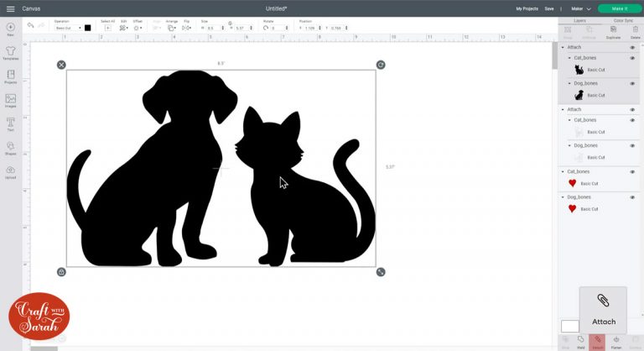
Task: Open the Operation dropdown showing Basic Cut
Action: [67, 28]
